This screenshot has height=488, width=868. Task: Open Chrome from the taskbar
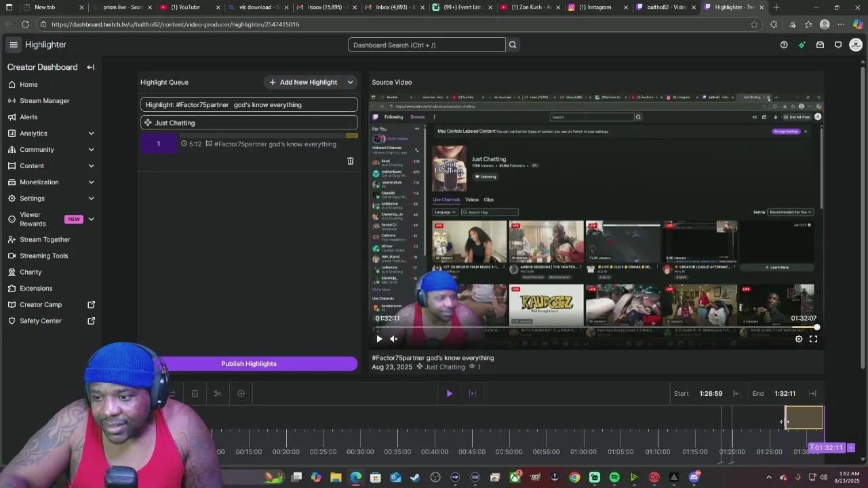[x=574, y=477]
